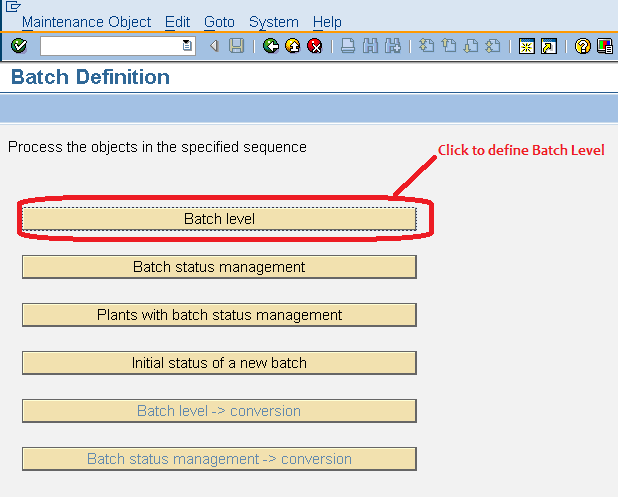Click the Print icon
618x497 pixels.
point(348,46)
